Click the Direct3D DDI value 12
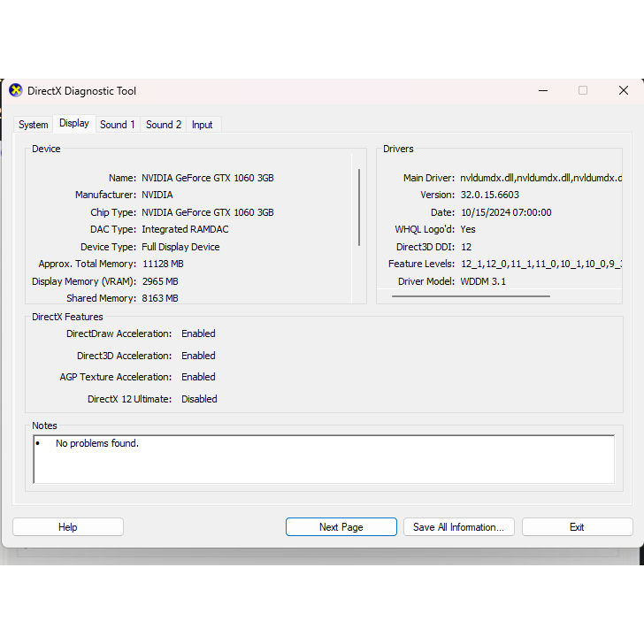This screenshot has height=644, width=644. (466, 247)
